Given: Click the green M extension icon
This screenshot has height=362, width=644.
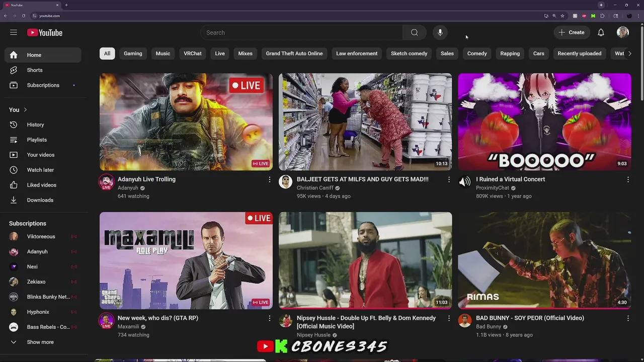Looking at the screenshot, I should [593, 16].
